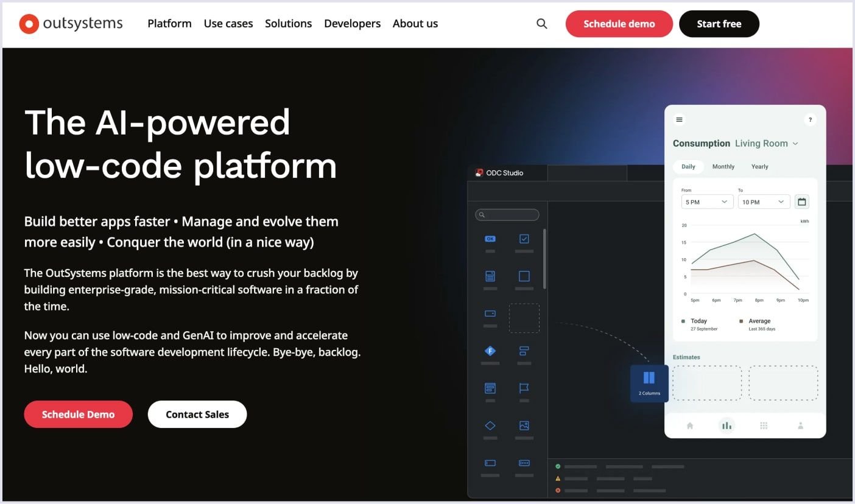Click the ODC Studio search field
The image size is (855, 504).
click(x=507, y=215)
